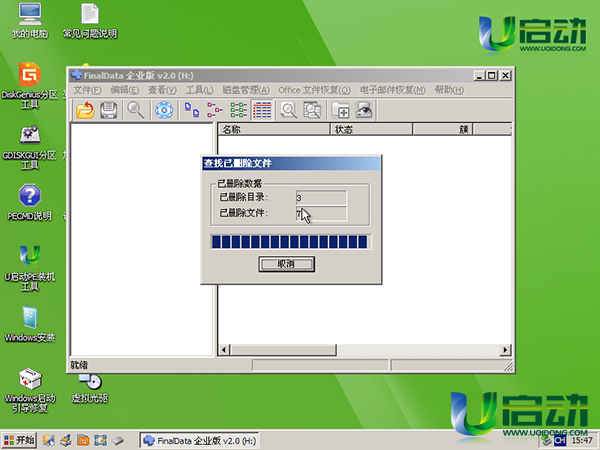Viewport: 600px width, 450px height.
Task: Click the left scroll arrow of file list
Action: (x=224, y=350)
